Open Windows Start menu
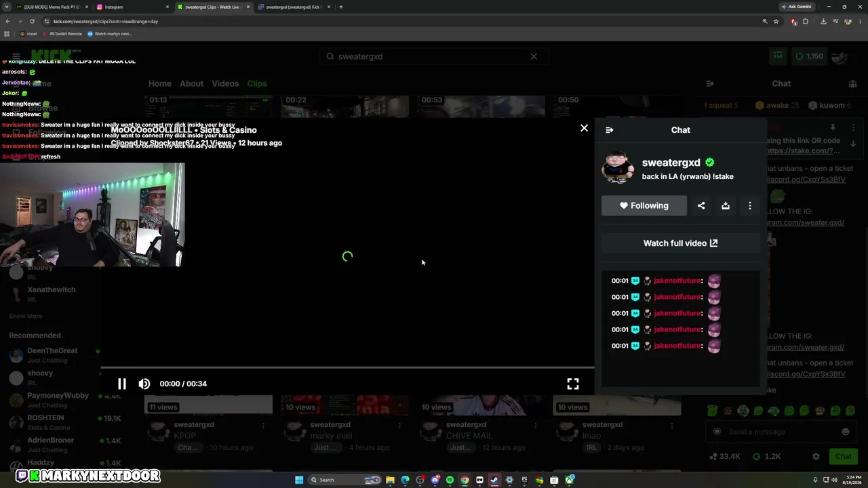This screenshot has height=488, width=868. point(299,480)
